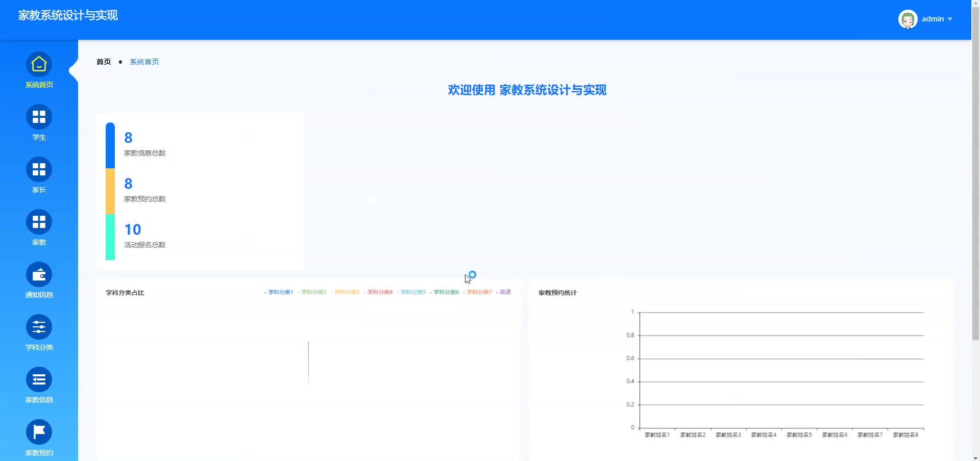980x461 pixels.
Task: Click the 欢迎使用 welcome heading
Action: tap(527, 90)
